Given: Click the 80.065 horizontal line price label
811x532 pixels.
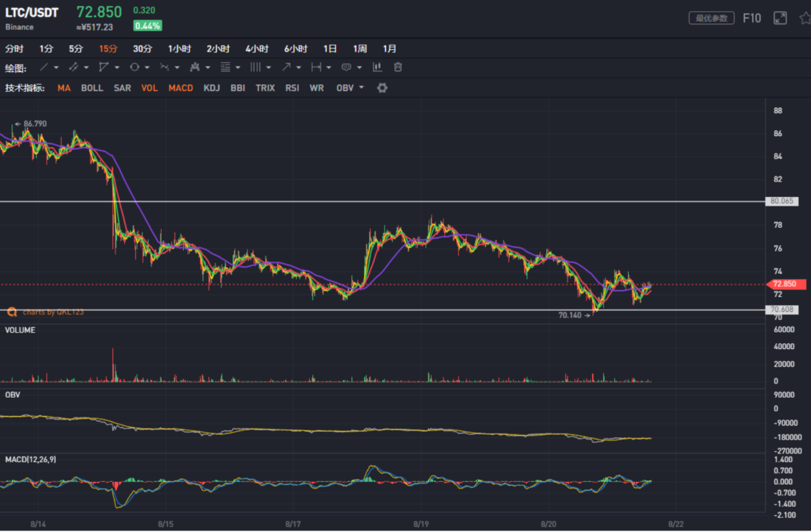Looking at the screenshot, I should coord(782,201).
